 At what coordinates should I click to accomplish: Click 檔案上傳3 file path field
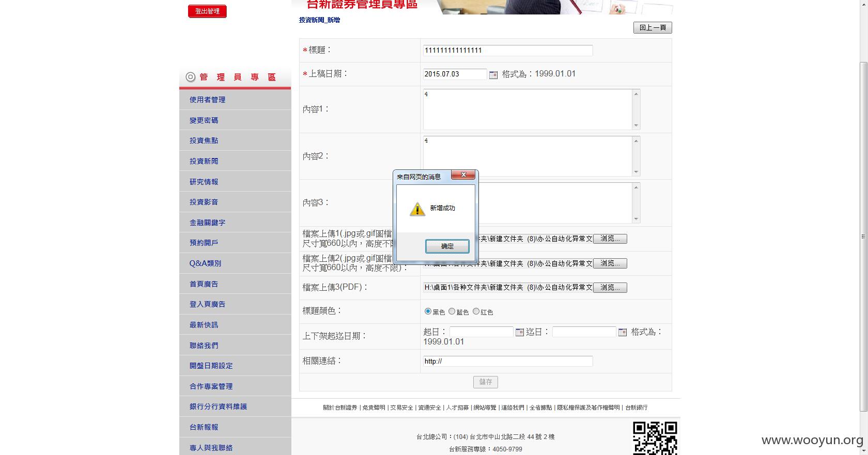(x=508, y=288)
